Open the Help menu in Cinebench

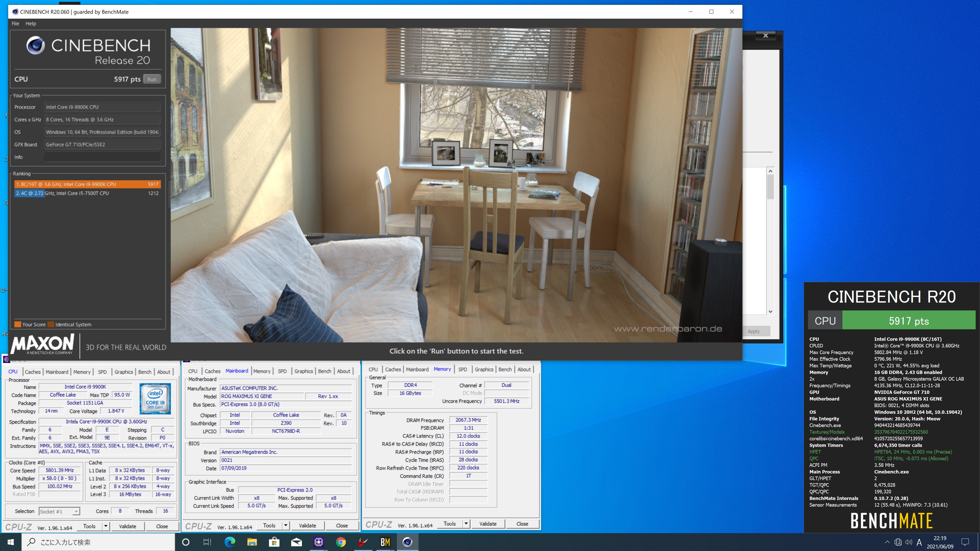click(31, 23)
